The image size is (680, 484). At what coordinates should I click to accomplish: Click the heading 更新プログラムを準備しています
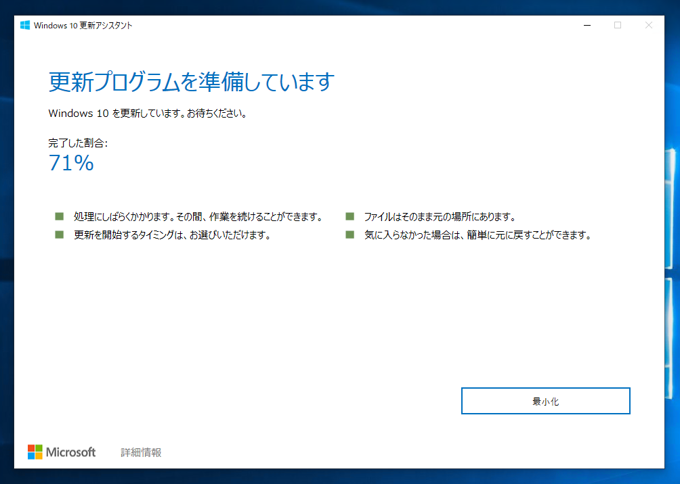[191, 82]
